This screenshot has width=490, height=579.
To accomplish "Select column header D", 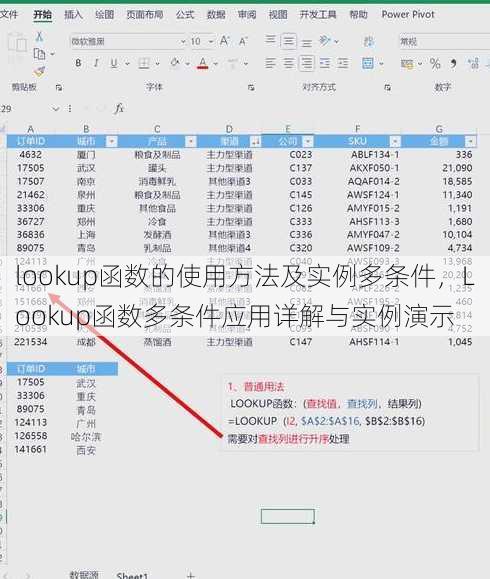I will [x=229, y=129].
